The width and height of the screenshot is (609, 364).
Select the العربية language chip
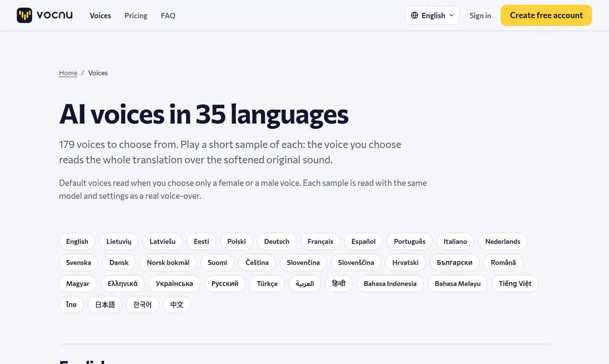tap(305, 284)
